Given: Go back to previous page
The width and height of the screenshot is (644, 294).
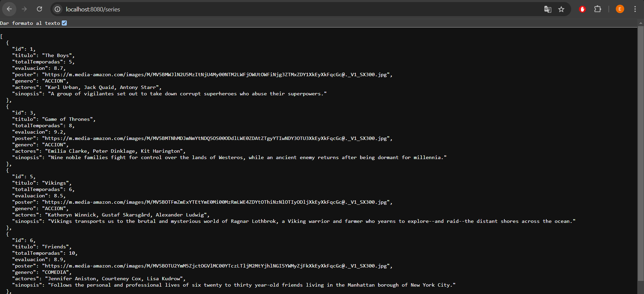Looking at the screenshot, I should 9,9.
